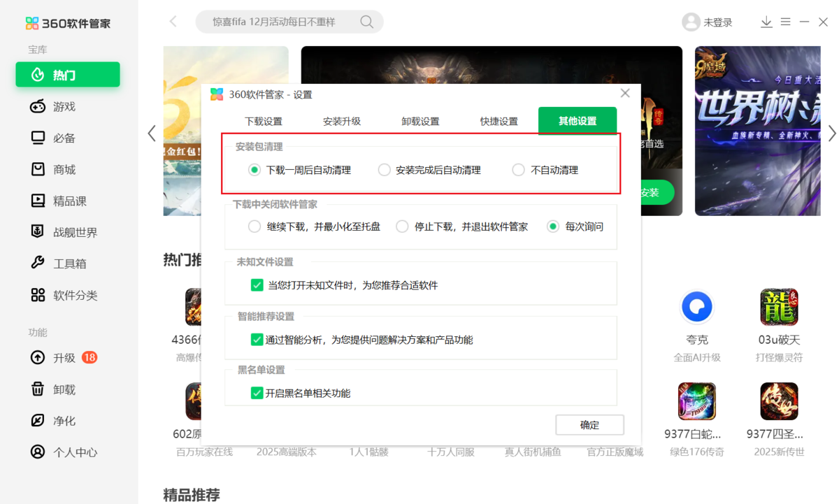Click the 夸克 app icon
839x504 pixels.
pos(697,306)
